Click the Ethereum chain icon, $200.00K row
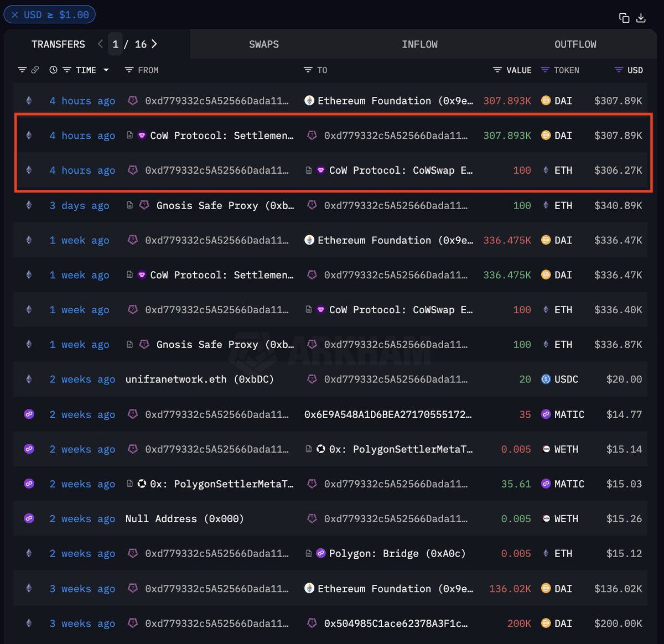 click(29, 623)
